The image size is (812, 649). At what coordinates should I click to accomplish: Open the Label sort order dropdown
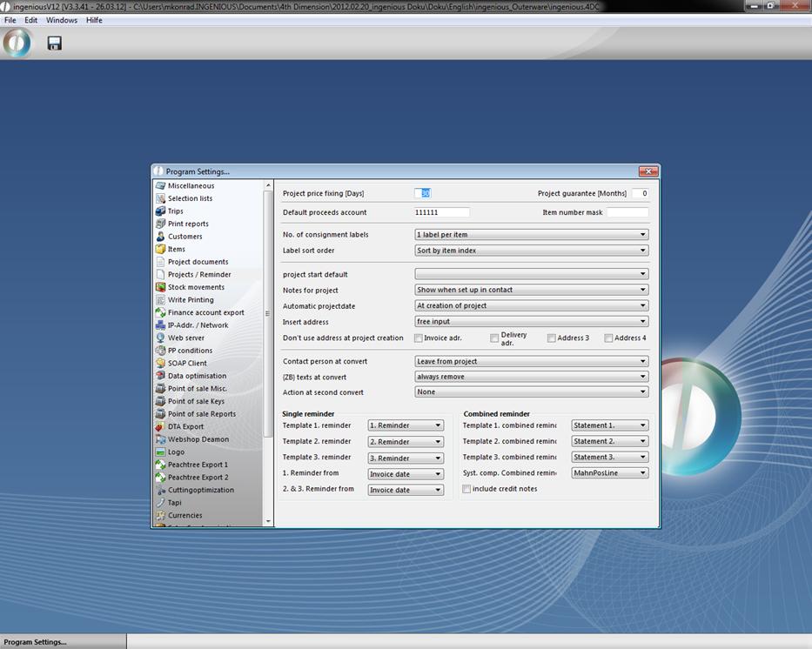pyautogui.click(x=643, y=251)
